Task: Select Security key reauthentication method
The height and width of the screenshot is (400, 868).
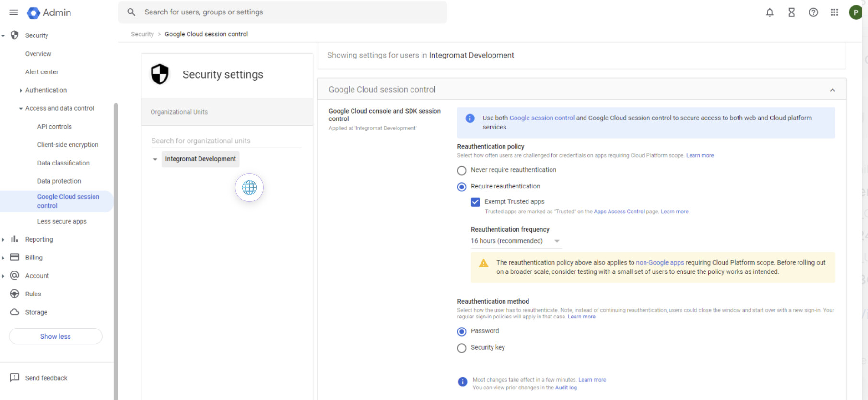Action: click(462, 348)
